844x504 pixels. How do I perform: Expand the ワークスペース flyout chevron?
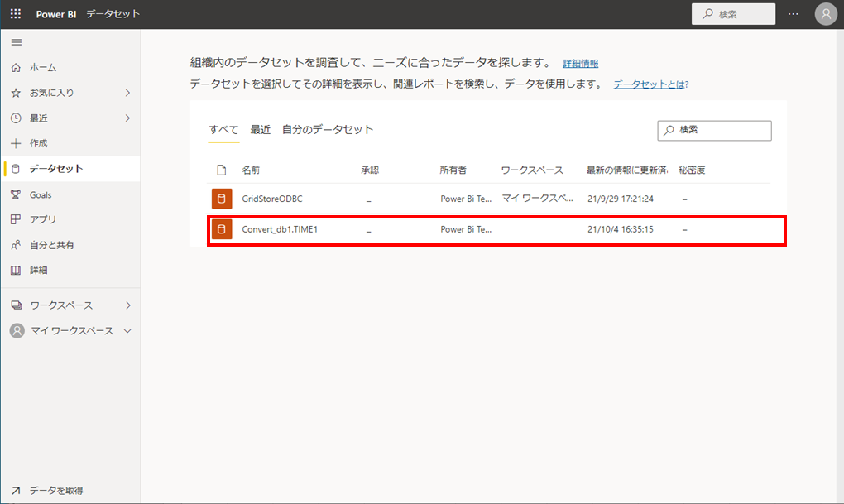pos(127,305)
